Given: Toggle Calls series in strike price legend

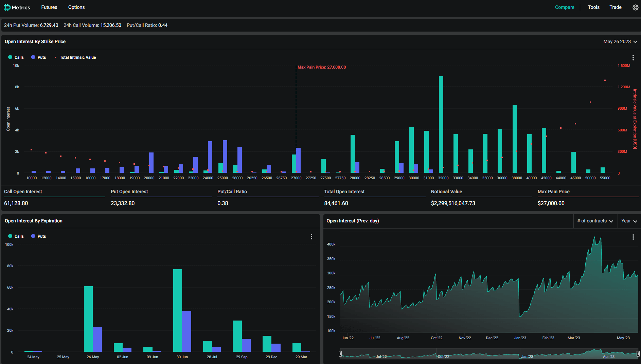Looking at the screenshot, I should 16,57.
